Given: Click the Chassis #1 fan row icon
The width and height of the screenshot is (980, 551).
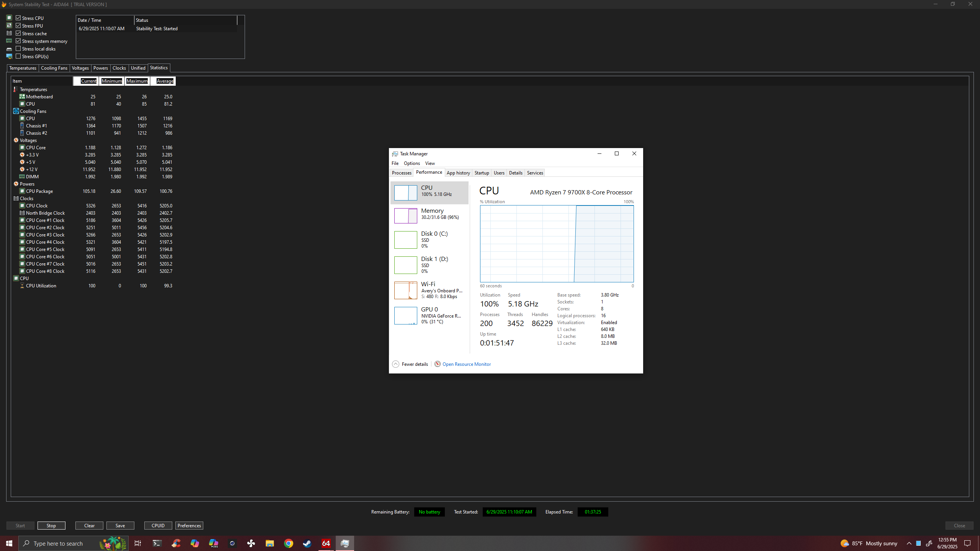Looking at the screenshot, I should (x=22, y=126).
